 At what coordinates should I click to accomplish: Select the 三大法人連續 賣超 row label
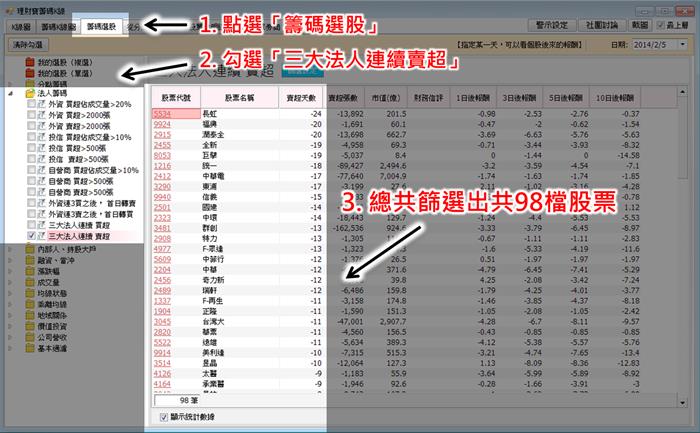click(x=79, y=236)
